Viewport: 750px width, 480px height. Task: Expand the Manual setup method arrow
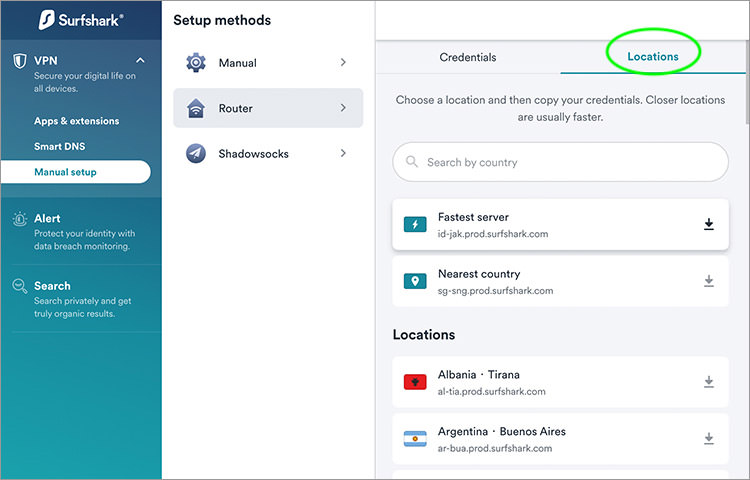click(x=343, y=62)
